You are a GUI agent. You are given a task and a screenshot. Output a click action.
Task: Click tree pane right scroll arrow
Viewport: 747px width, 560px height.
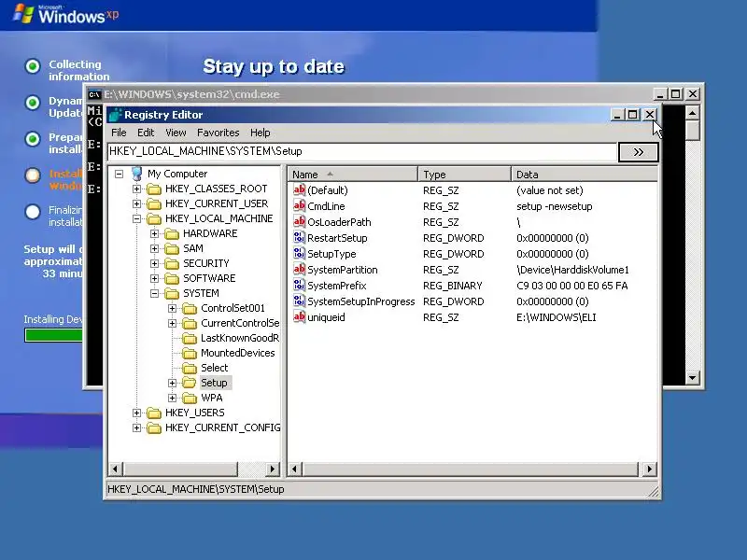tap(272, 469)
